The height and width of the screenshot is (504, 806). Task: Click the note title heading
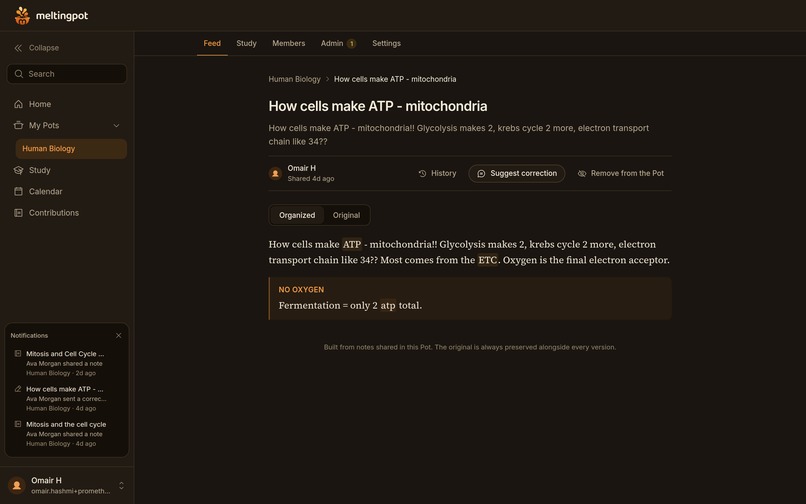[378, 106]
